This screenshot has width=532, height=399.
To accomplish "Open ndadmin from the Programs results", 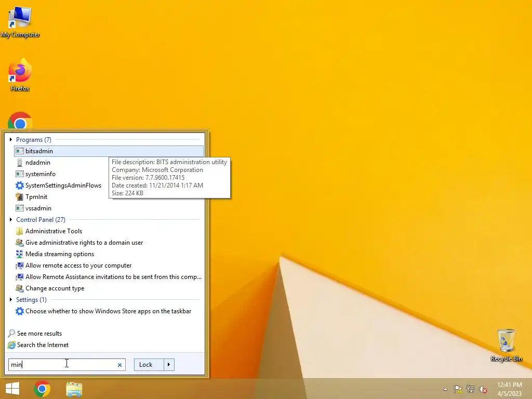I will [37, 163].
